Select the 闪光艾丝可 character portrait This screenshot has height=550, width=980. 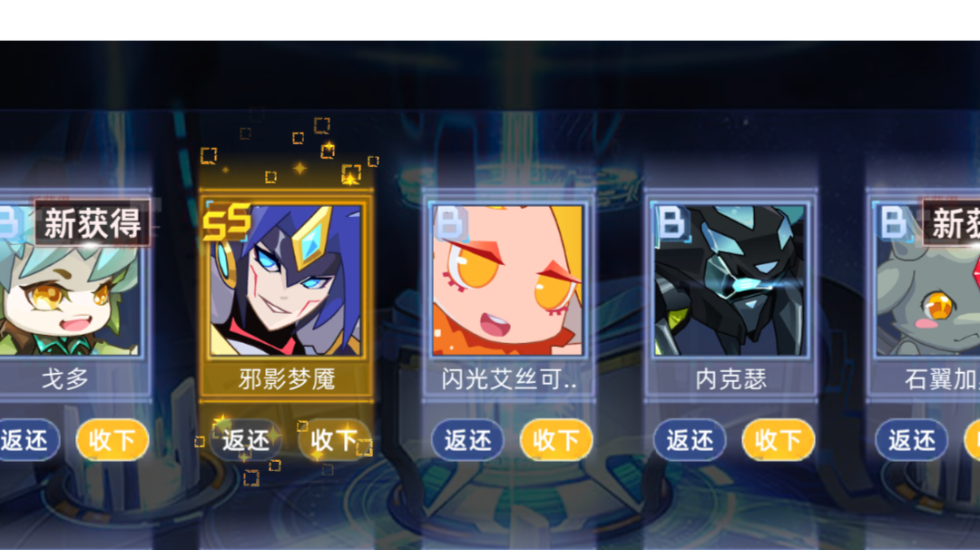(507, 280)
